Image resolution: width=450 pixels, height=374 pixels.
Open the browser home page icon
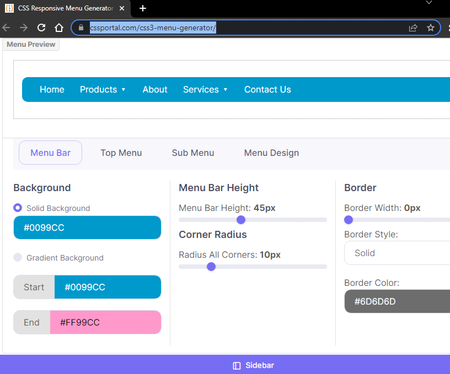(x=59, y=28)
